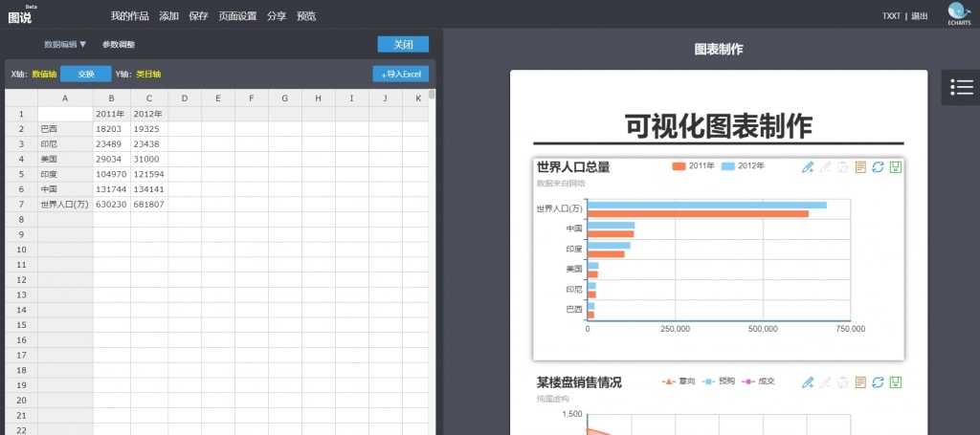The image size is (980, 435).
Task: Select row header 22
Action: tap(21, 429)
